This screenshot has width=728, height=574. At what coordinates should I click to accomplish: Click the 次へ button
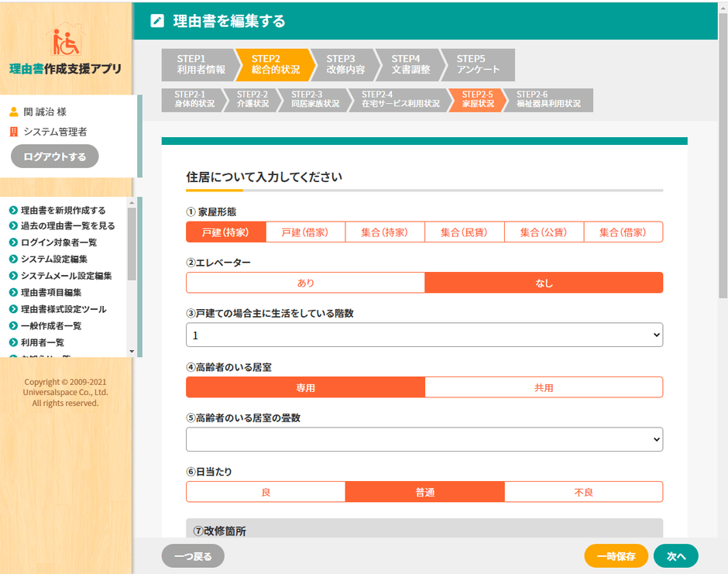675,556
